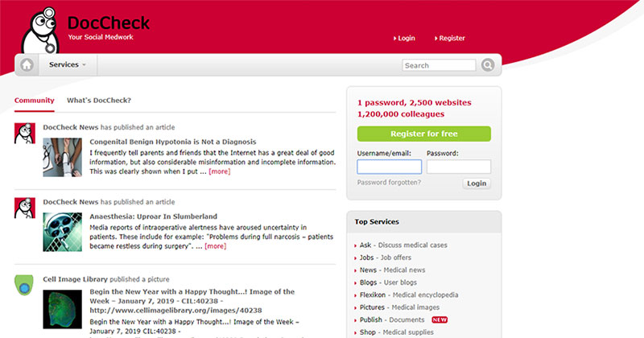The width and height of the screenshot is (644, 338).
Task: Focus the Password input field
Action: pyautogui.click(x=459, y=167)
